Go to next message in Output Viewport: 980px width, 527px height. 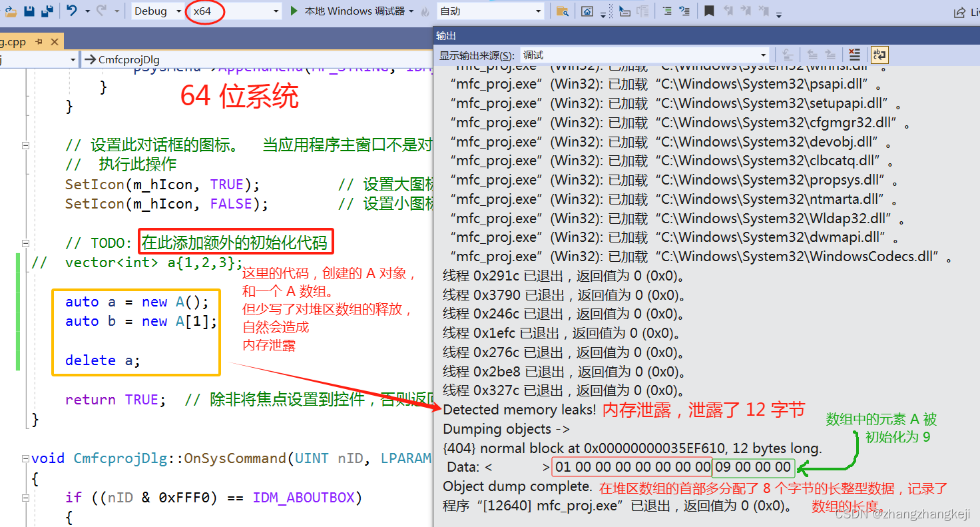(x=830, y=55)
